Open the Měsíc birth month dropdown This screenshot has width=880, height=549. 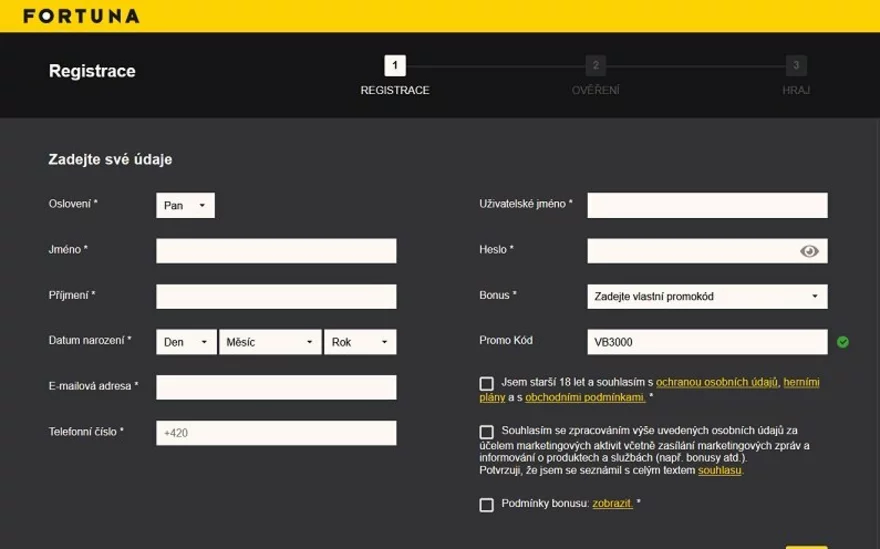(270, 342)
